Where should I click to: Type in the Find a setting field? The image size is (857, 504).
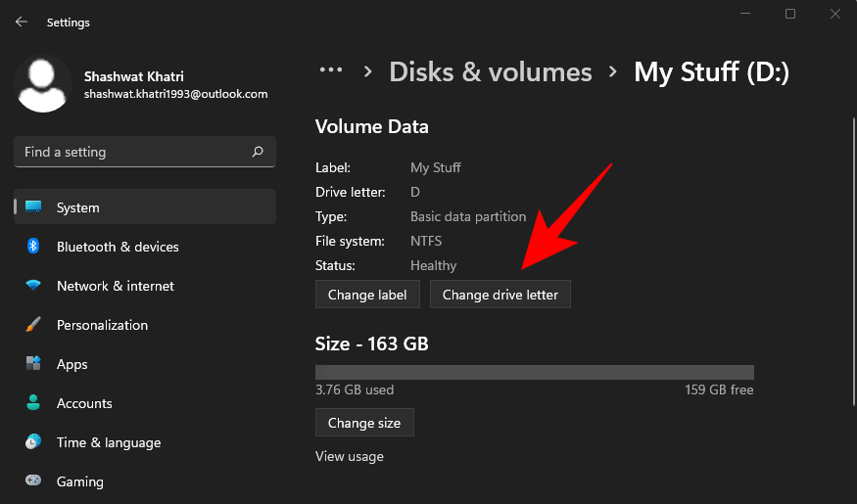(x=132, y=152)
